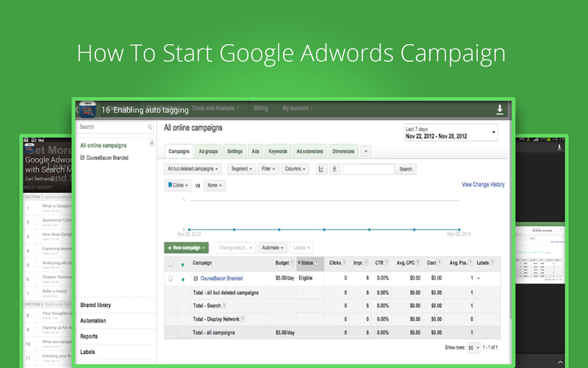Screen dimensions: 588x368
Task: Open sidebar Labels section
Action: [87, 353]
